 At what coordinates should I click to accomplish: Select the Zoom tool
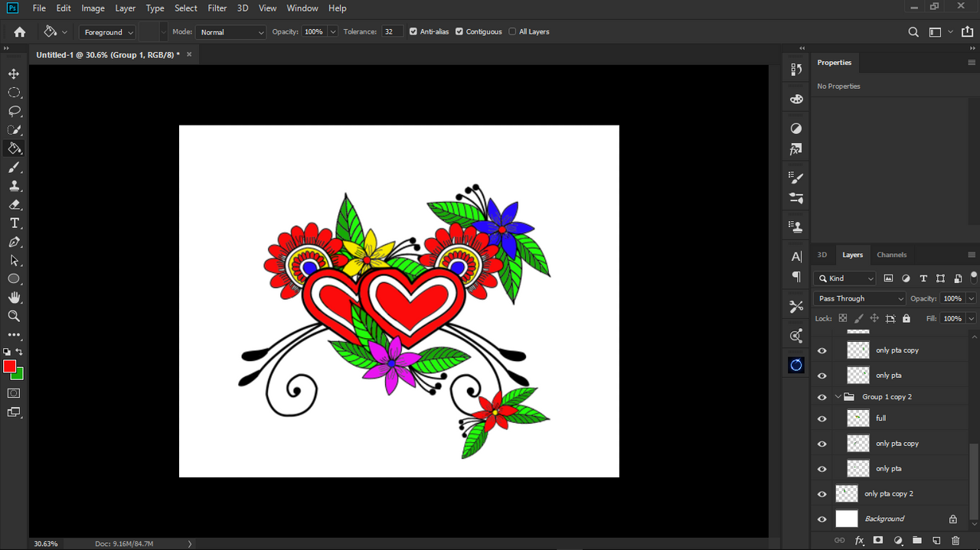click(14, 316)
